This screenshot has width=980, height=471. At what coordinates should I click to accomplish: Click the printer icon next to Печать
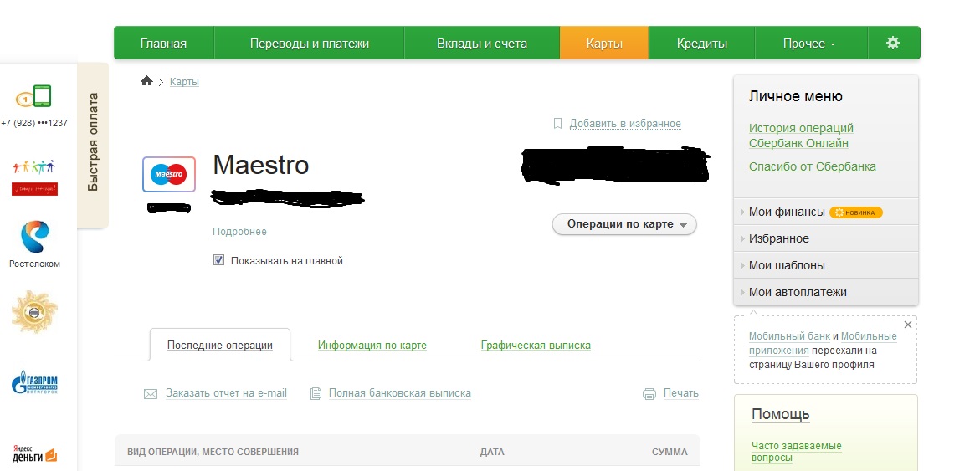click(649, 393)
